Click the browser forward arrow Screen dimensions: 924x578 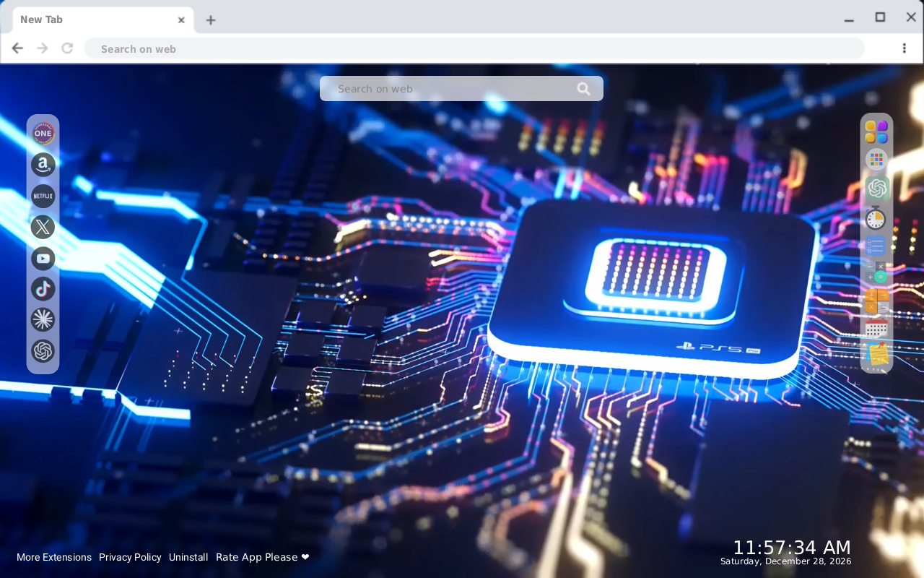(43, 48)
